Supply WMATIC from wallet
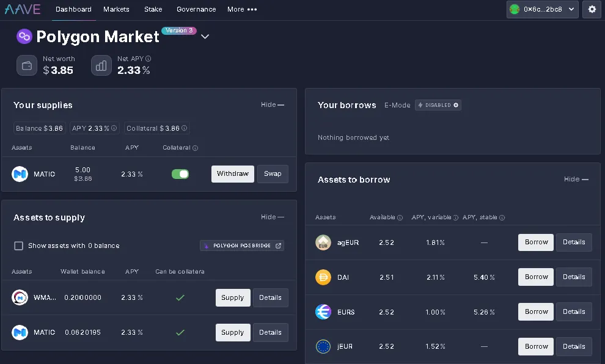Viewport: 605px width, 364px height. (233, 297)
